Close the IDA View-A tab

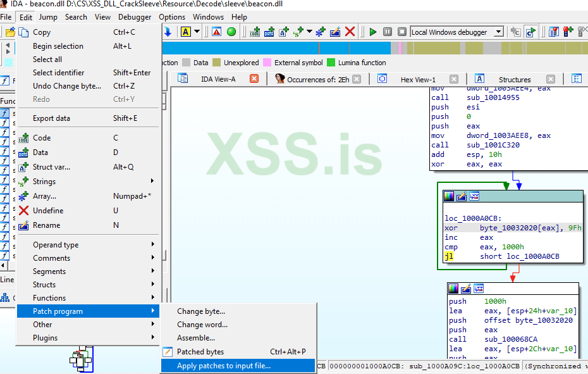[254, 79]
